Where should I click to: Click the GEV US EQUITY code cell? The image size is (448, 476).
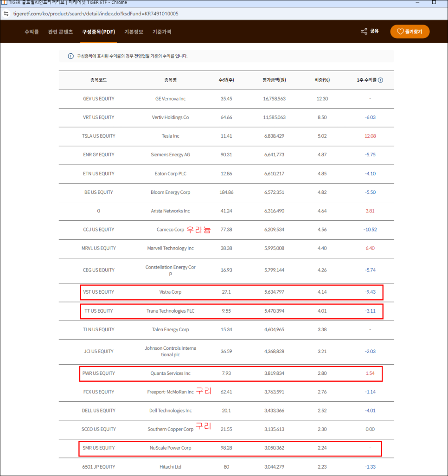99,99
